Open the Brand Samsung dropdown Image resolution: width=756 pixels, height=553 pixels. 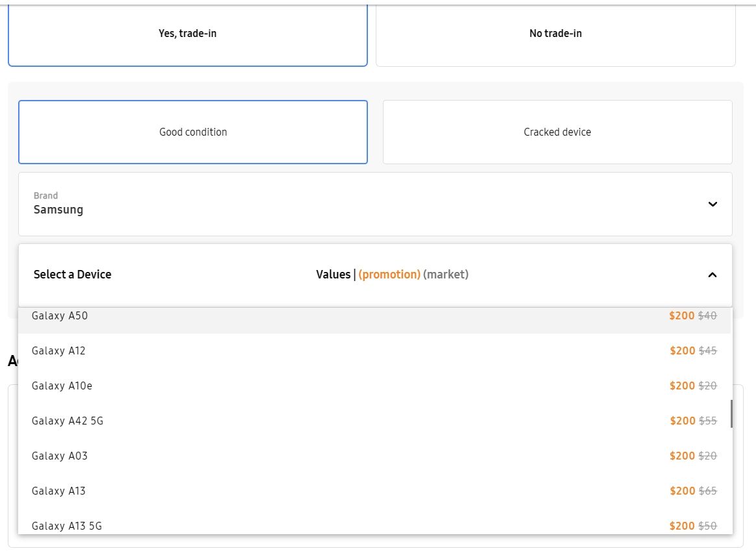tap(375, 204)
